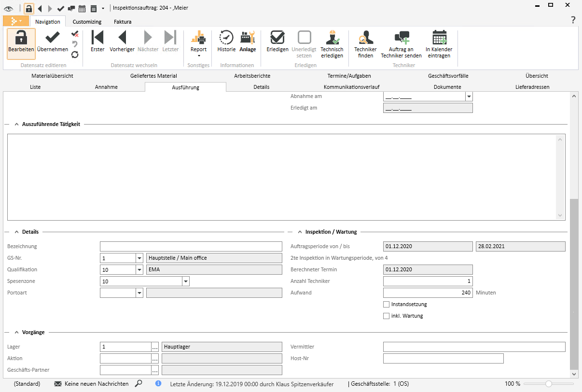
Task: Expand the Qualifikation dropdown arrow
Action: pyautogui.click(x=139, y=270)
